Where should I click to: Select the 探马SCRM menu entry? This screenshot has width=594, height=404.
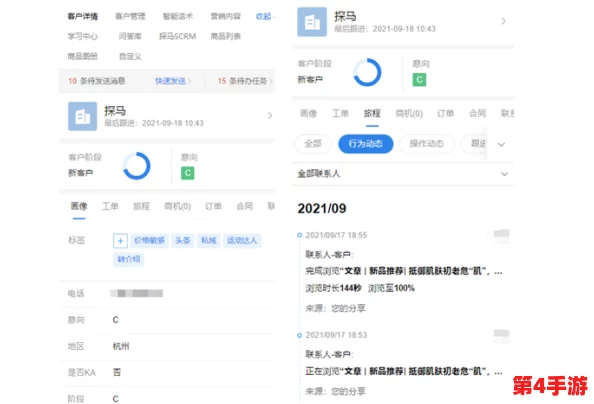(x=178, y=36)
